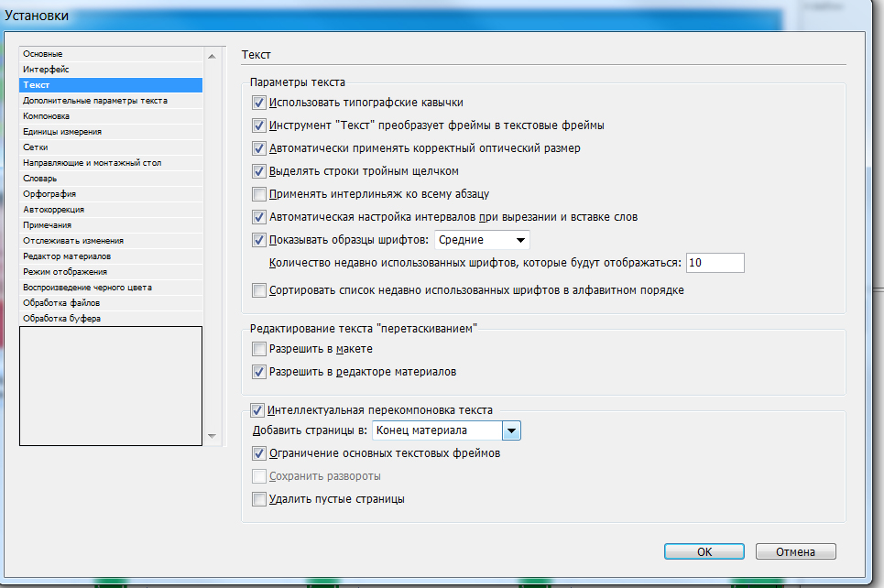
Task: Click recent fonts count field with 10
Action: click(x=715, y=263)
